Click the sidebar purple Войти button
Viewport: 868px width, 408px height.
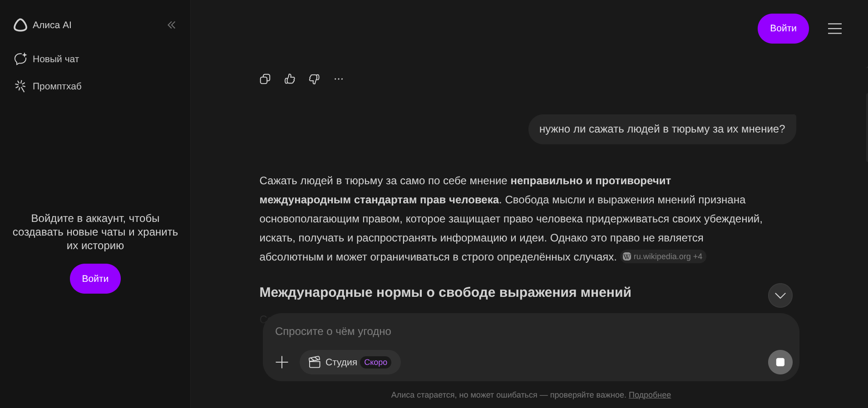(x=95, y=279)
